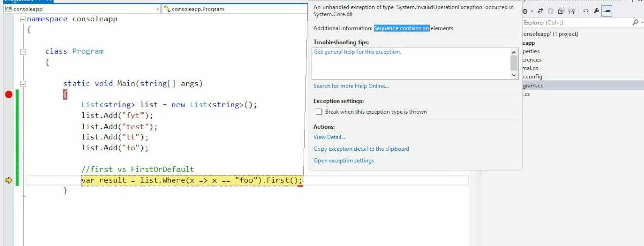Screen dimensions: 644x246
Task: Click the Collapse All icon in Solution Explorer
Action: pos(561,11)
